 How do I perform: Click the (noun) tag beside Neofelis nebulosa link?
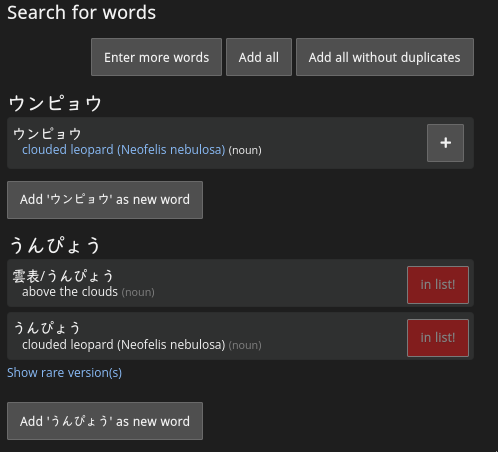click(245, 150)
